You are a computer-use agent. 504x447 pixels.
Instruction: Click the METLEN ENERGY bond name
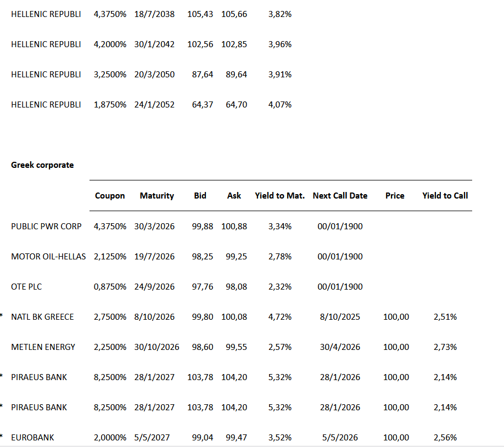[43, 347]
